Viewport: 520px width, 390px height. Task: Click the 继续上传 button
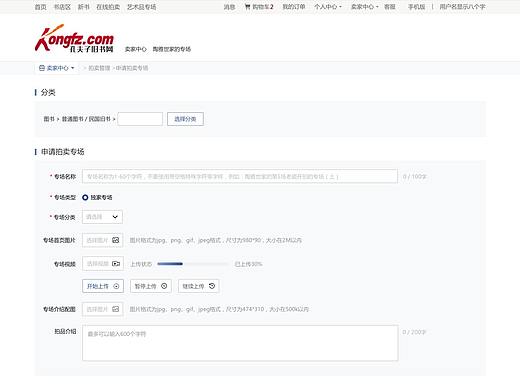[x=199, y=286]
